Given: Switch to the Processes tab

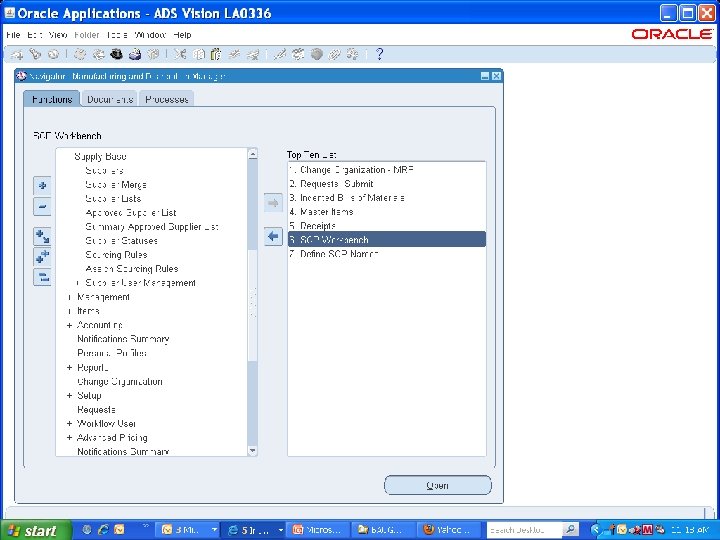Looking at the screenshot, I should [167, 99].
